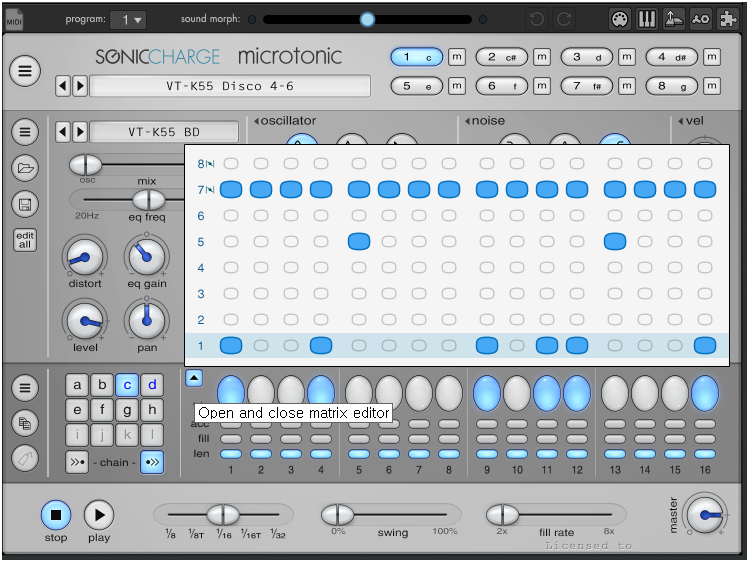Click the redo arrow icon
The image size is (749, 562).
pyautogui.click(x=564, y=19)
